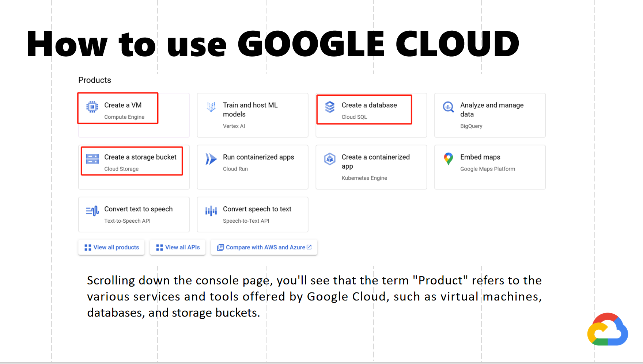
Task: Select the Cloud Storage bucket icon
Action: point(92,159)
